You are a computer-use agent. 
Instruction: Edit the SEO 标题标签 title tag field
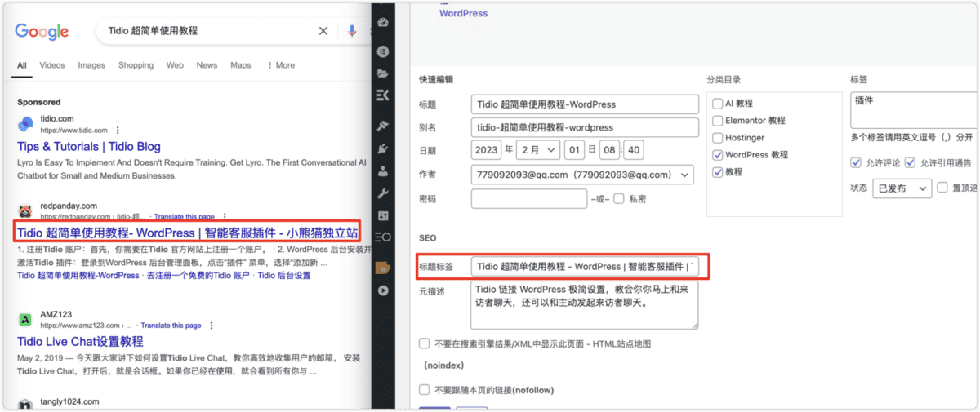(585, 266)
